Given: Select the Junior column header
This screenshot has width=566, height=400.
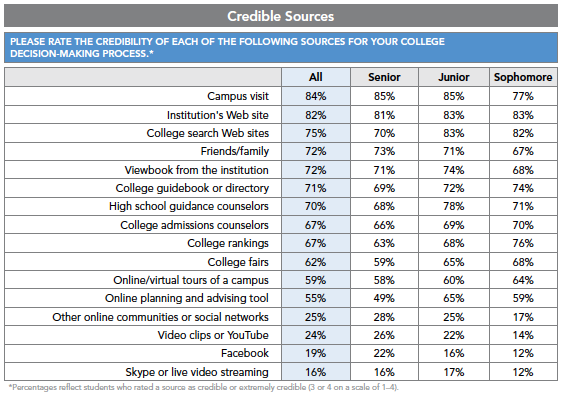Looking at the screenshot, I should click(x=454, y=77).
